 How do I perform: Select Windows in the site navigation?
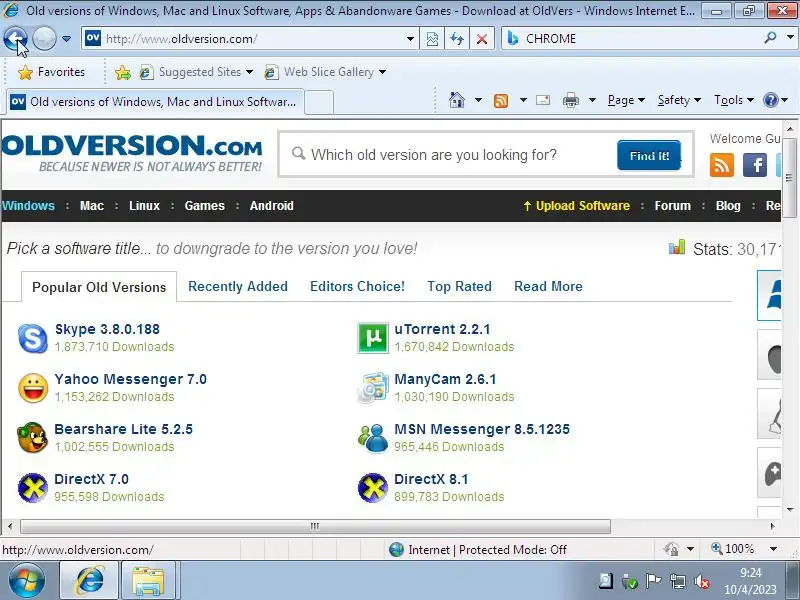pyautogui.click(x=28, y=206)
